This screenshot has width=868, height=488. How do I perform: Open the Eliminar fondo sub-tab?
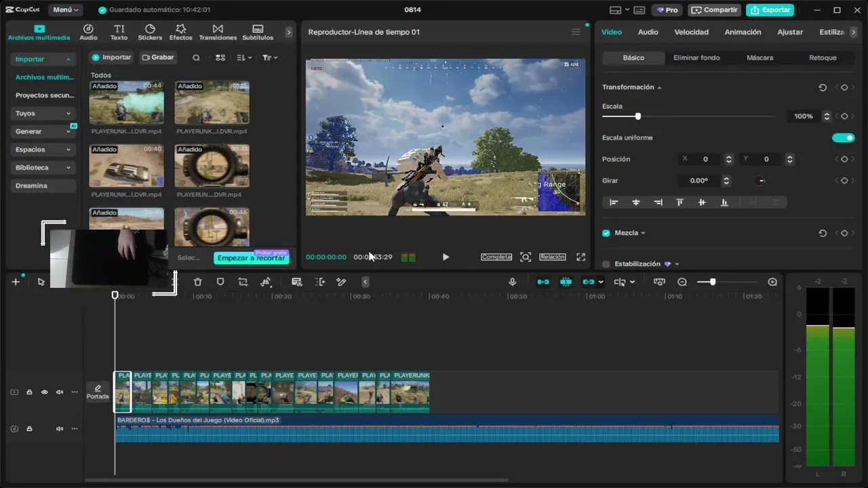point(696,58)
